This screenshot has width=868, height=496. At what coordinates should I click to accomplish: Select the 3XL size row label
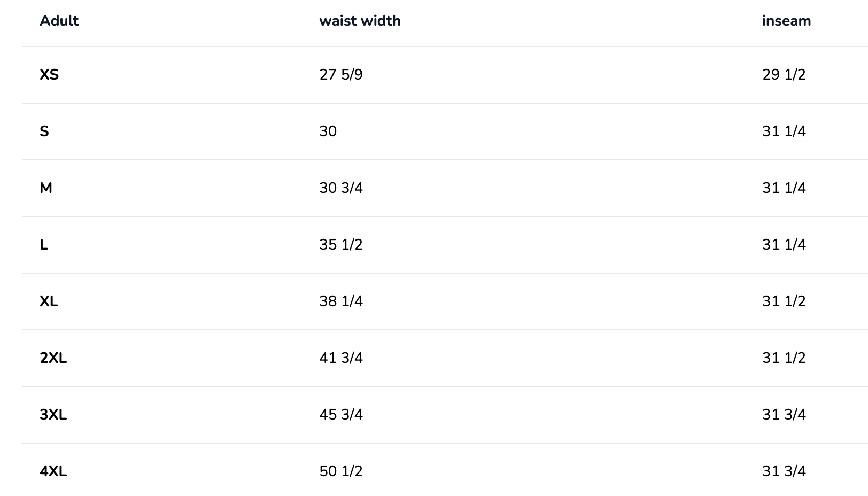[x=53, y=415]
